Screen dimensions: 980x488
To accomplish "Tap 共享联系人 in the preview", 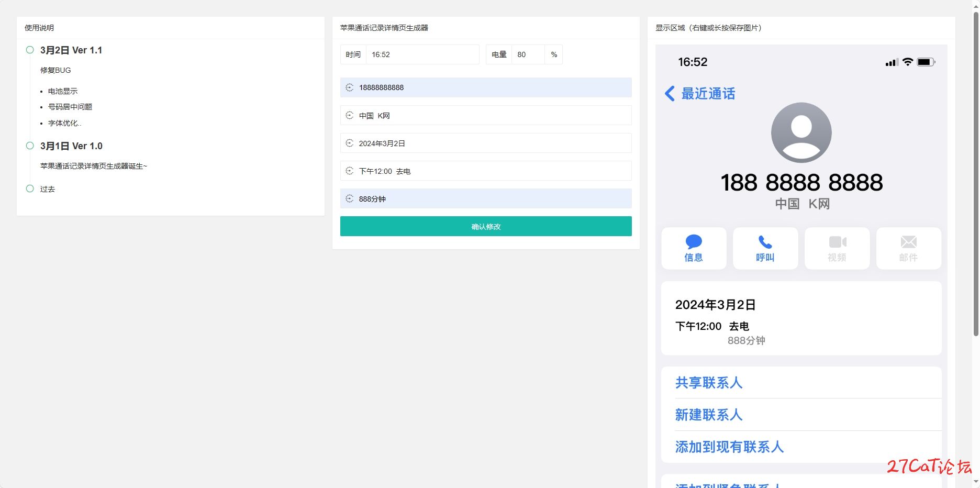I will [709, 383].
